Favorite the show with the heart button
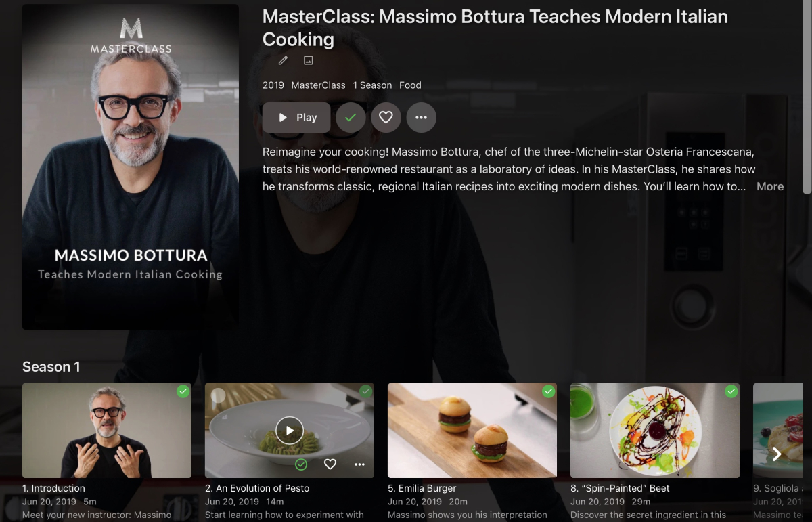812x522 pixels. pyautogui.click(x=386, y=118)
